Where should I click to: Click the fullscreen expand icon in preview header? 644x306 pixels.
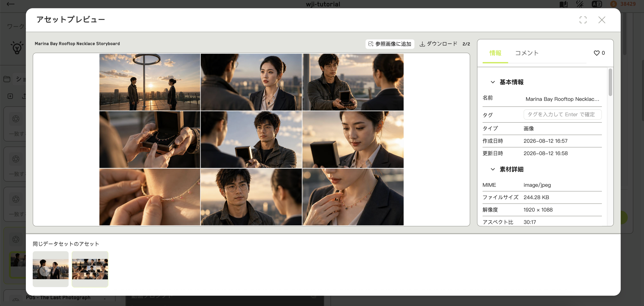coord(583,20)
